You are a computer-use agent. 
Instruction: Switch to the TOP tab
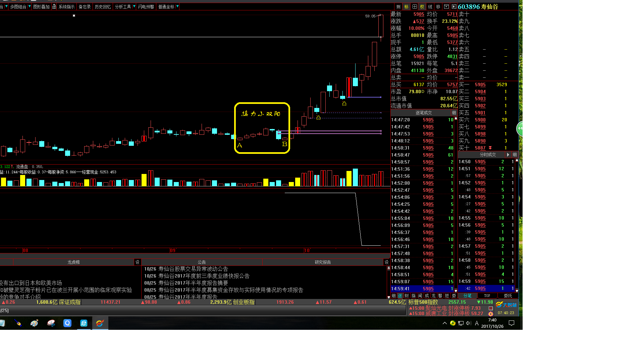(x=487, y=296)
